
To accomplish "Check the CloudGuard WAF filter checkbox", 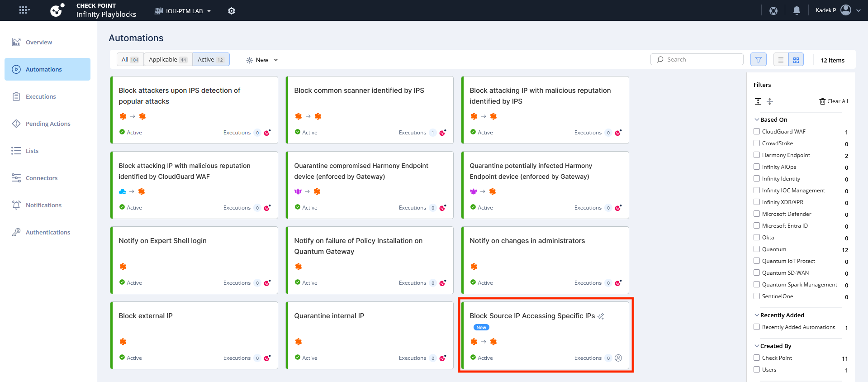I will pyautogui.click(x=757, y=131).
